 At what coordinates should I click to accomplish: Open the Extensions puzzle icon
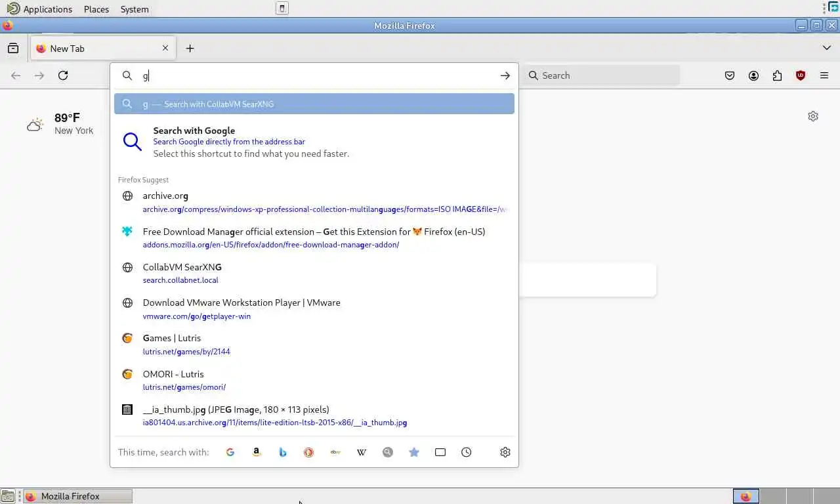[x=777, y=75]
